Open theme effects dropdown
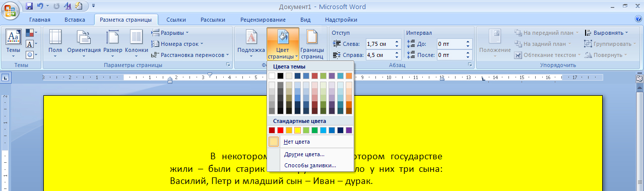The image size is (644, 191). coord(31,54)
